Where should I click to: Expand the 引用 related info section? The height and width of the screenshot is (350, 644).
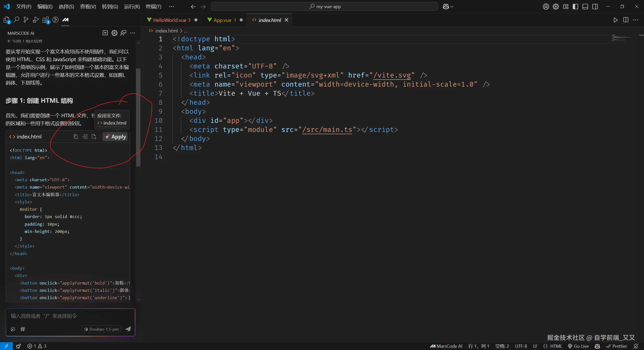9,41
